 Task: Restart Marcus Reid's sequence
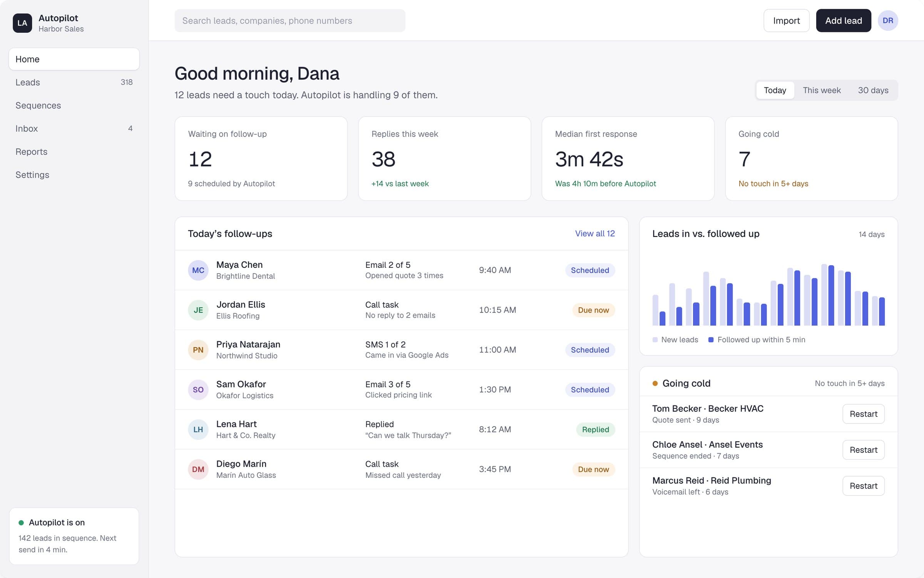pos(863,486)
